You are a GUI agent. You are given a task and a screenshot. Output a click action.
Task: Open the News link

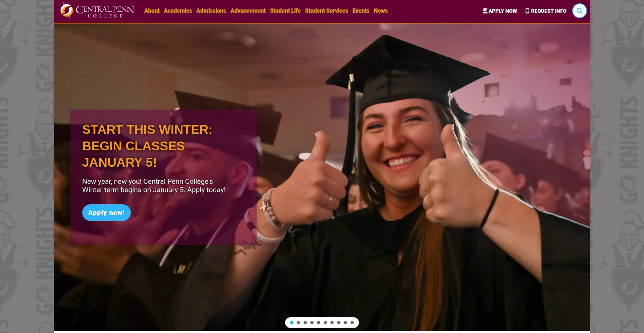click(381, 11)
